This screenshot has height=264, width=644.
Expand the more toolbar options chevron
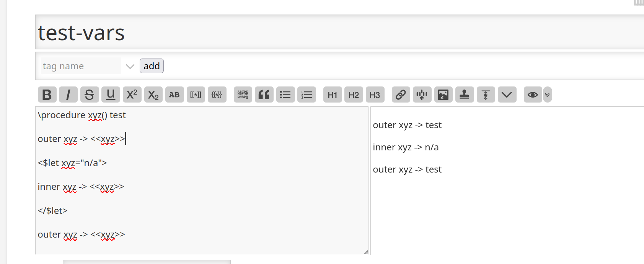point(507,95)
